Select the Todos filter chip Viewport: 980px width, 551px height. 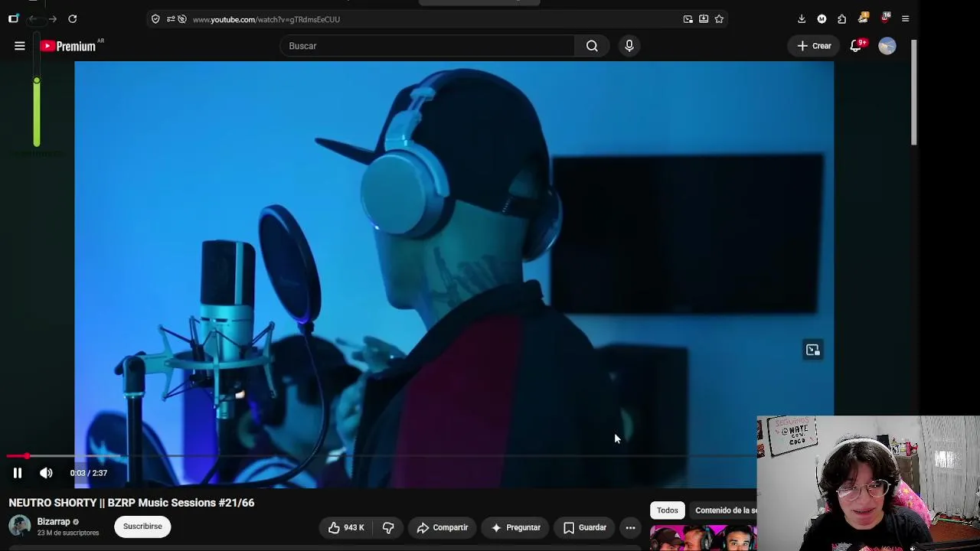[x=667, y=510]
